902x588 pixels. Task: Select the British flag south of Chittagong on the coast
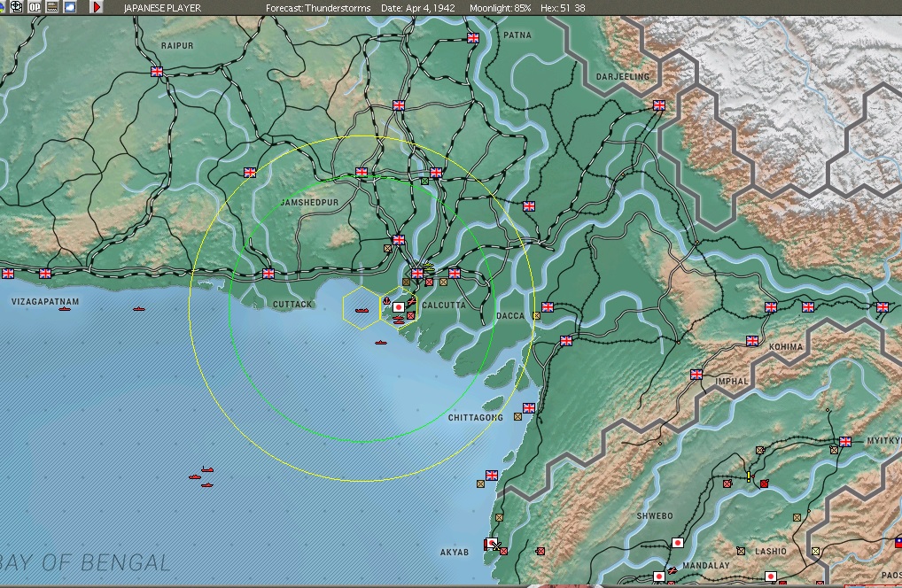coord(491,476)
